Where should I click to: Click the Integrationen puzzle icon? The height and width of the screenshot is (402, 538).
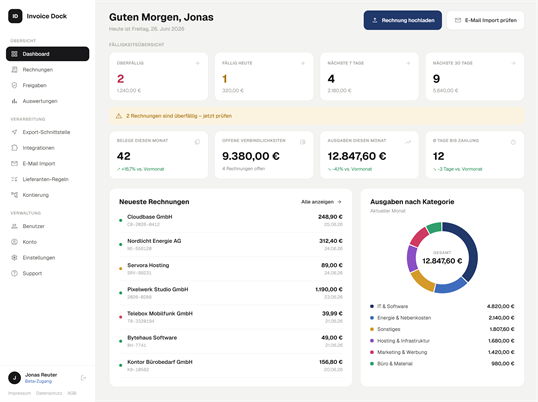point(14,148)
